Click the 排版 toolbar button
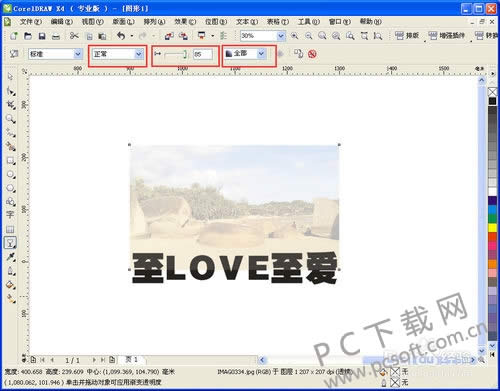The image size is (500, 391). click(407, 36)
